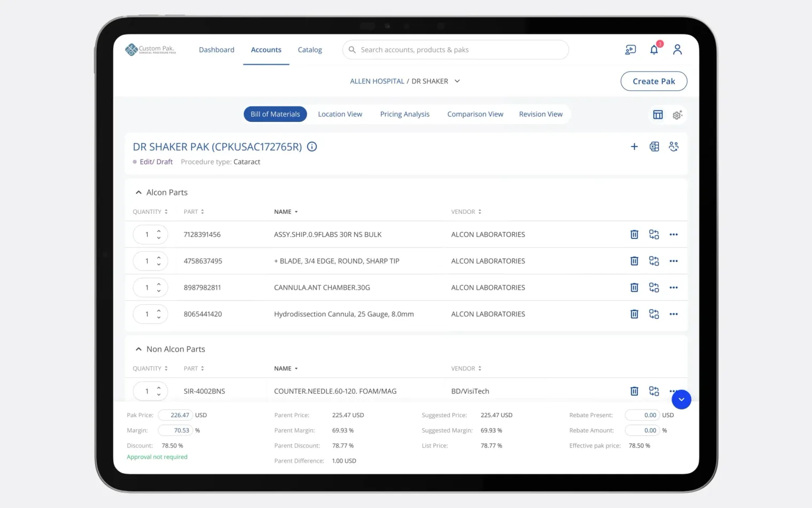Collapse the Alcon Parts section
Image resolution: width=812 pixels, height=508 pixels.
pyautogui.click(x=138, y=193)
